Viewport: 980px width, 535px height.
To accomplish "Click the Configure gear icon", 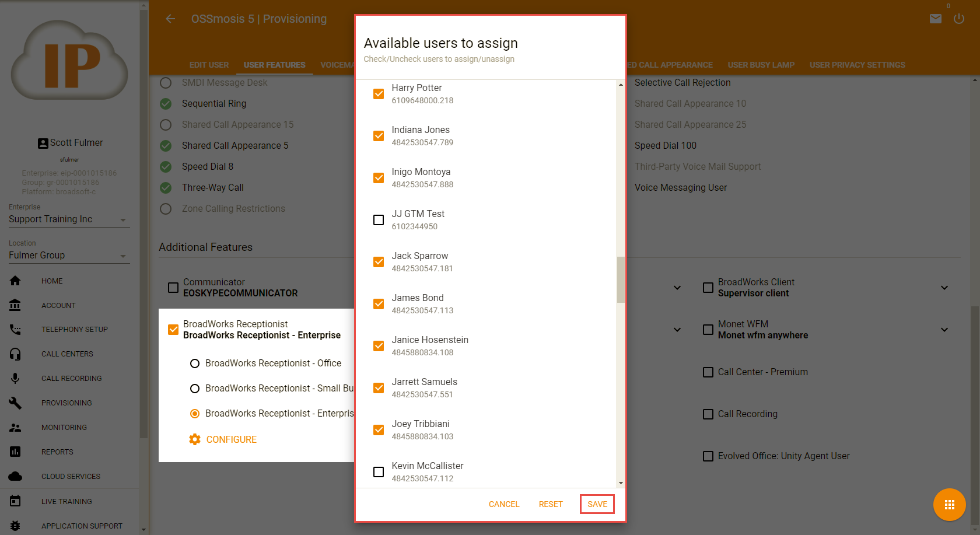I will click(x=195, y=439).
